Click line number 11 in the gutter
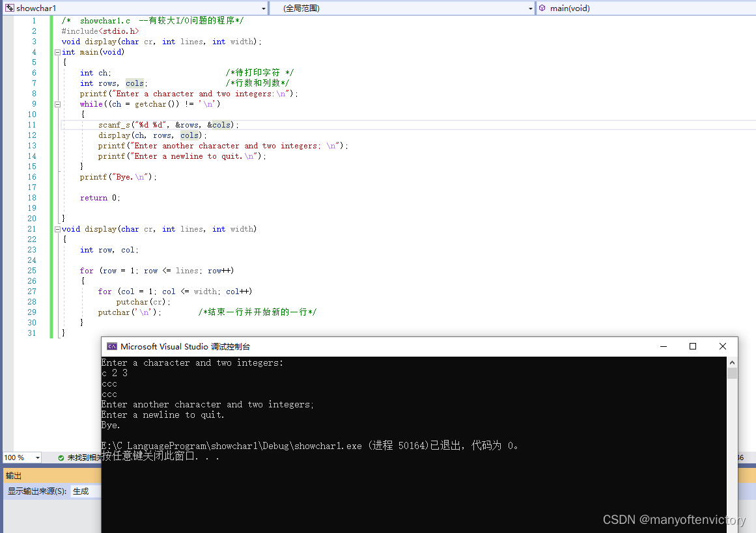The width and height of the screenshot is (756, 533). coord(32,125)
